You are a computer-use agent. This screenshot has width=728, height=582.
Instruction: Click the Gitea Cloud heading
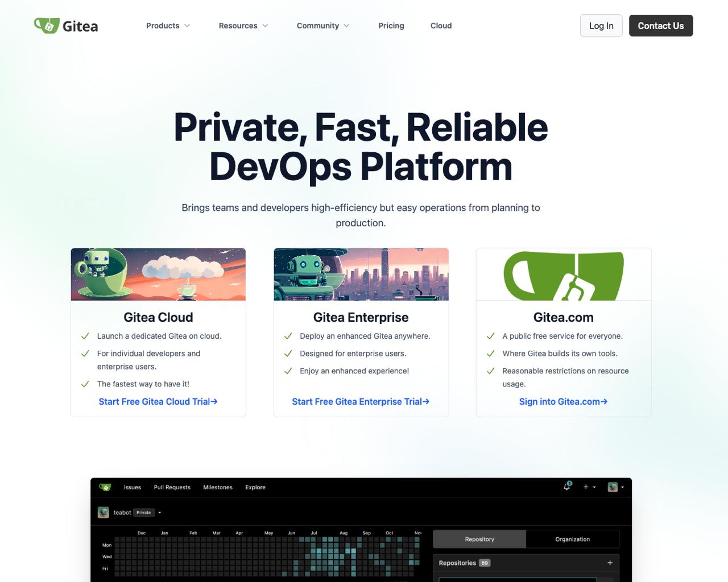(158, 317)
